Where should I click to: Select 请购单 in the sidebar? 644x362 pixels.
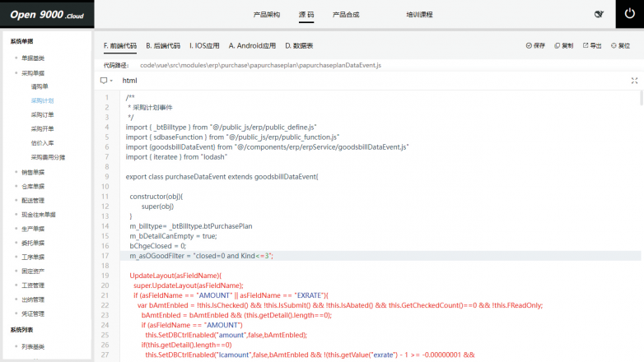(40, 86)
